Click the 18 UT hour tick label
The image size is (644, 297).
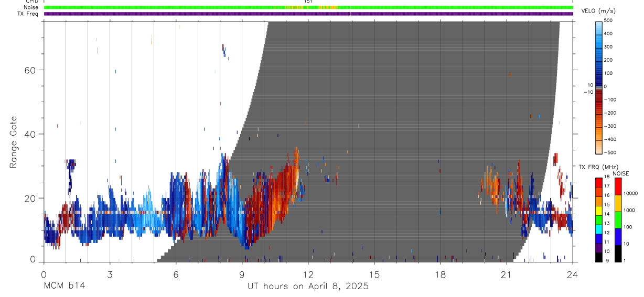tap(440, 274)
